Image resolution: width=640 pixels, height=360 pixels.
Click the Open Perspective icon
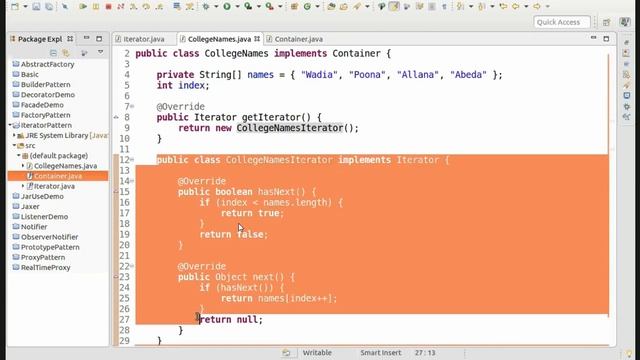point(607,22)
